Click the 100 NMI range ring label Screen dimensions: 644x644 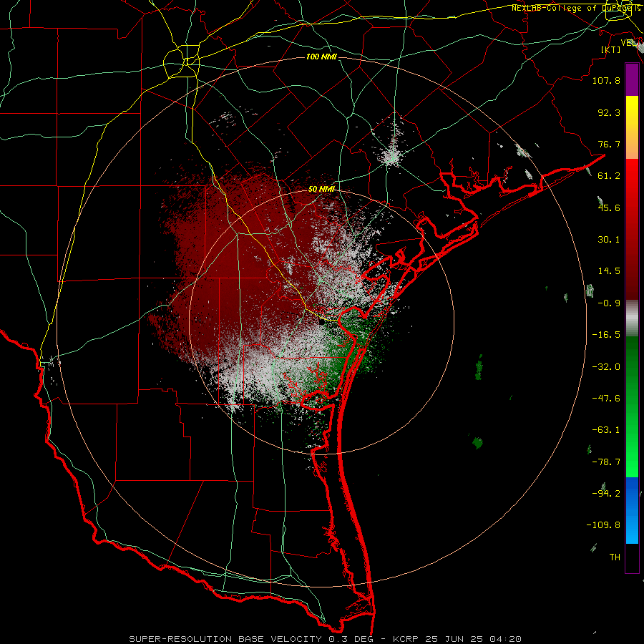[321, 57]
